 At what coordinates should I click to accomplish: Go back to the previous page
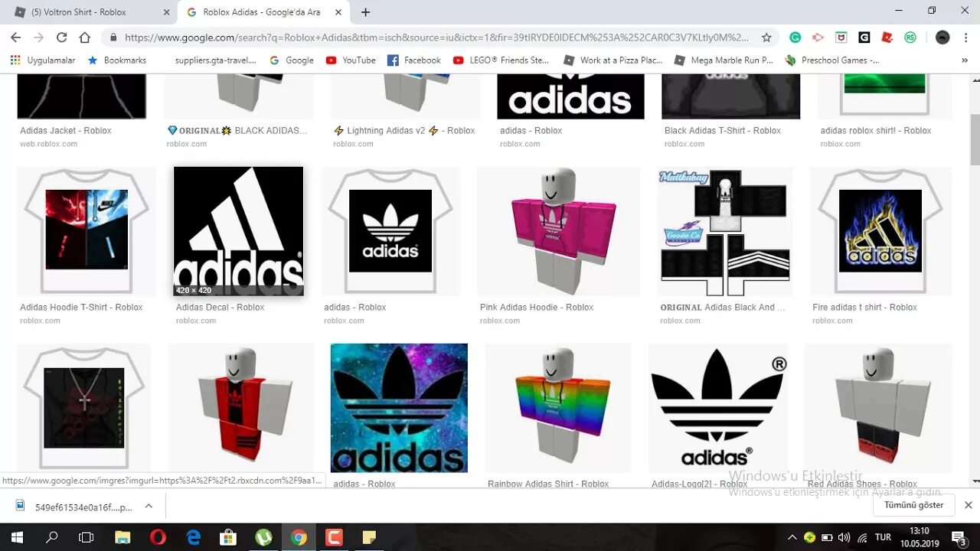pos(15,37)
